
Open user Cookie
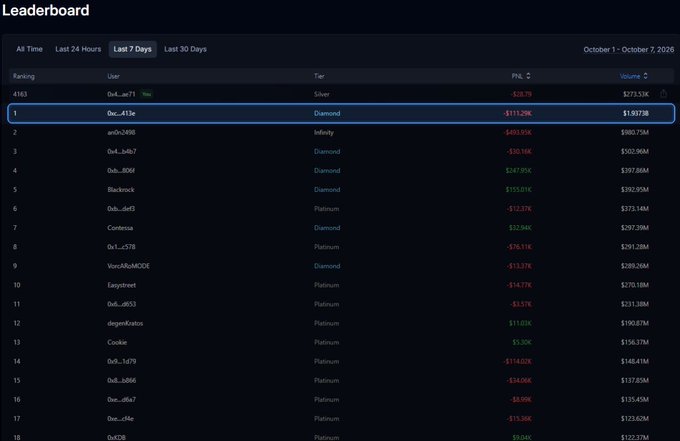117,342
